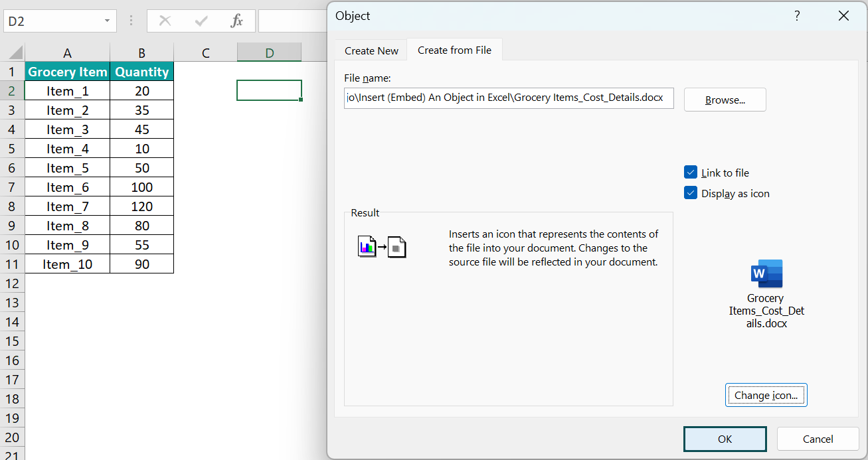Click the selected cell D2

[x=269, y=91]
